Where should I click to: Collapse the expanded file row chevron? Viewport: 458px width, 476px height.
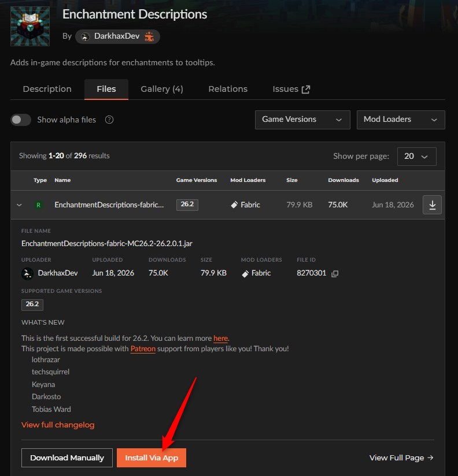click(19, 205)
